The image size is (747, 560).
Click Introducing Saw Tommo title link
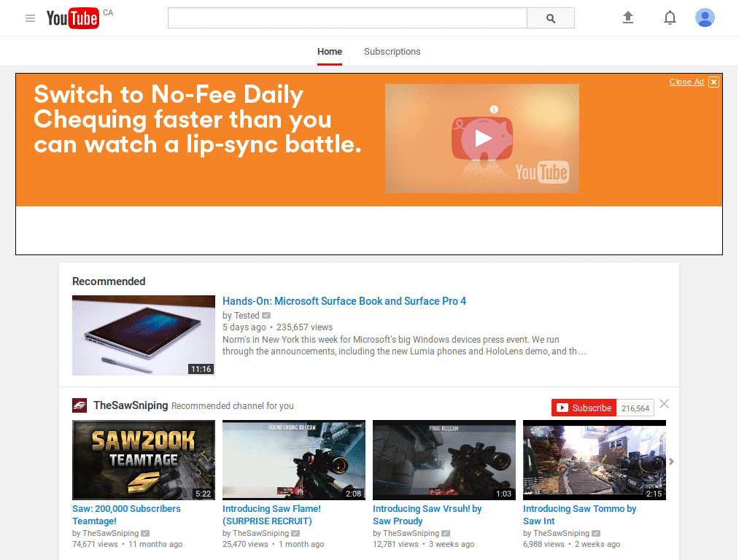[579, 515]
